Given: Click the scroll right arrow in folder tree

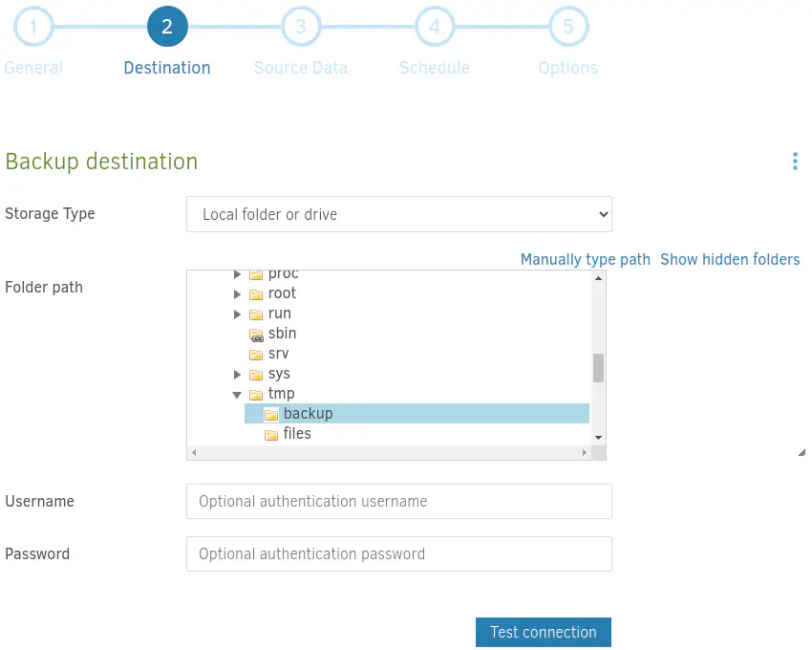Looking at the screenshot, I should click(x=585, y=453).
